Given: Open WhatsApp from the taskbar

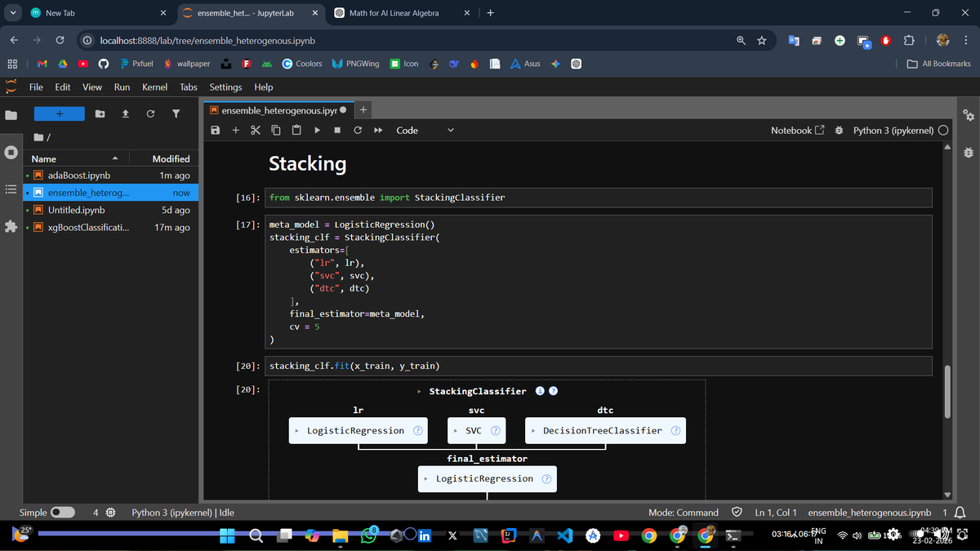Looking at the screenshot, I should tap(367, 535).
